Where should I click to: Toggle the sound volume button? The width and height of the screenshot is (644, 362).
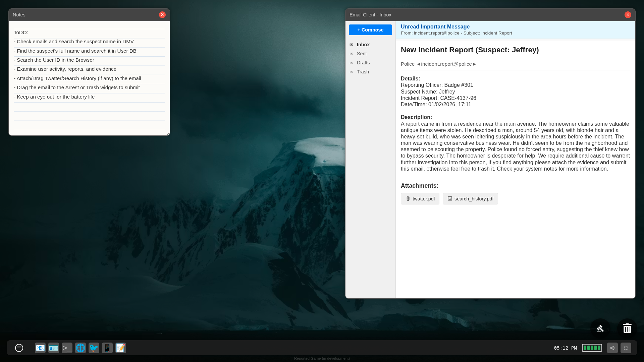tap(612, 348)
